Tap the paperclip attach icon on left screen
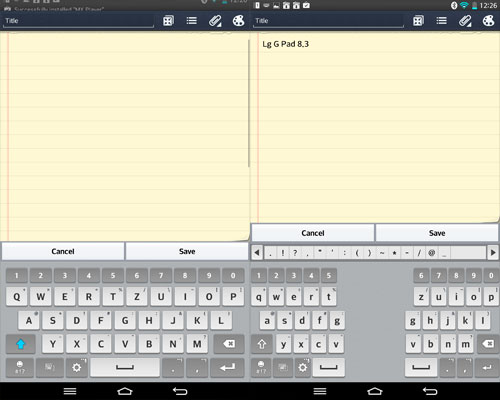Screen dimensions: 500x400 215,21
